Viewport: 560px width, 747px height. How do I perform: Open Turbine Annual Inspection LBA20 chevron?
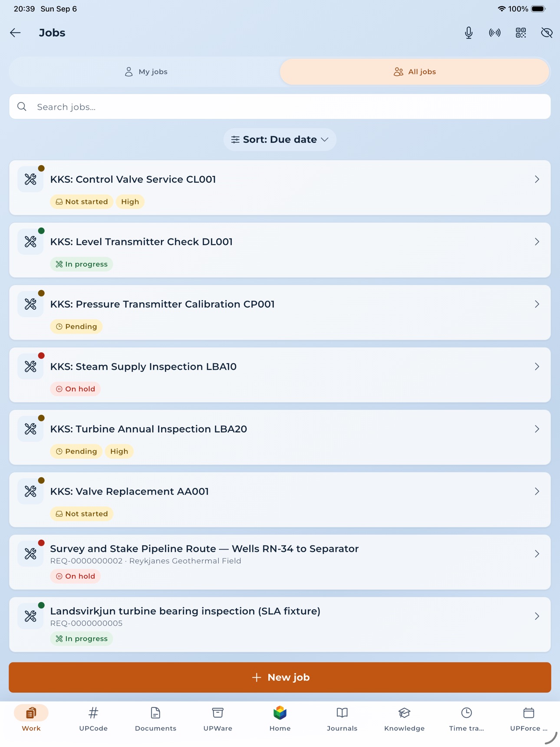coord(537,429)
